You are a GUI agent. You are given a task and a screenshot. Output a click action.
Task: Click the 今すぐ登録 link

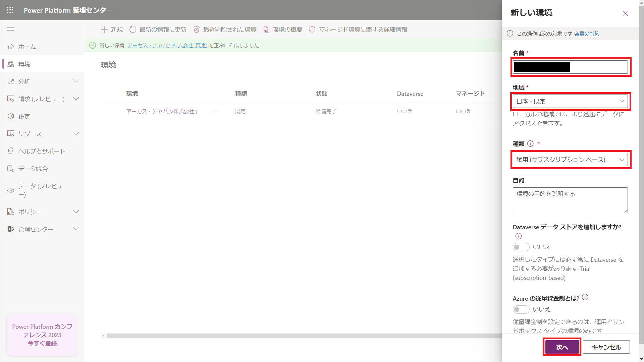point(42,343)
